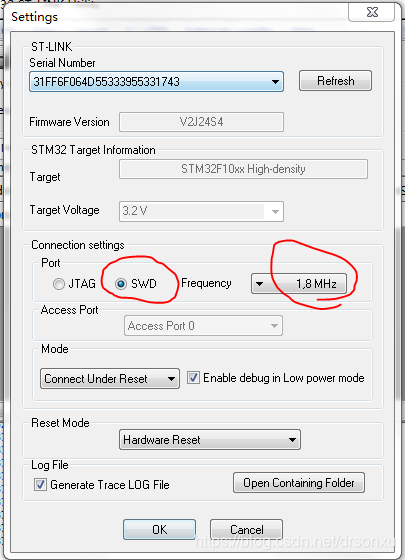Screen dimensions: 405x560
Task: Open the Serial Number dropdown
Action: click(x=156, y=81)
